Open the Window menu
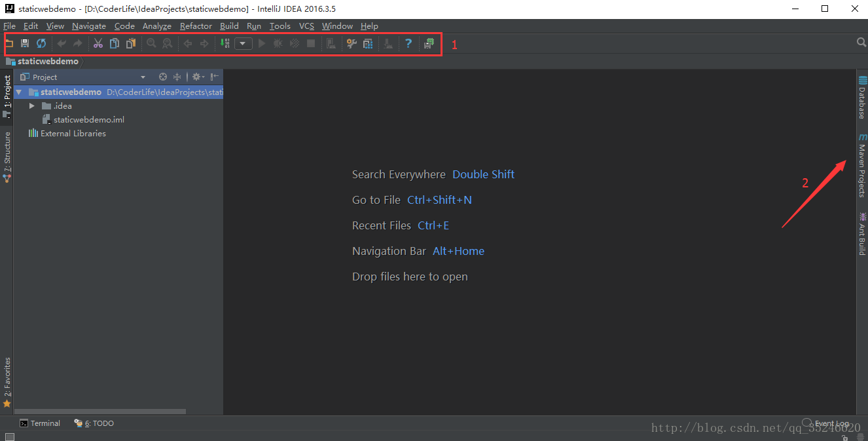This screenshot has height=441, width=868. 337,26
